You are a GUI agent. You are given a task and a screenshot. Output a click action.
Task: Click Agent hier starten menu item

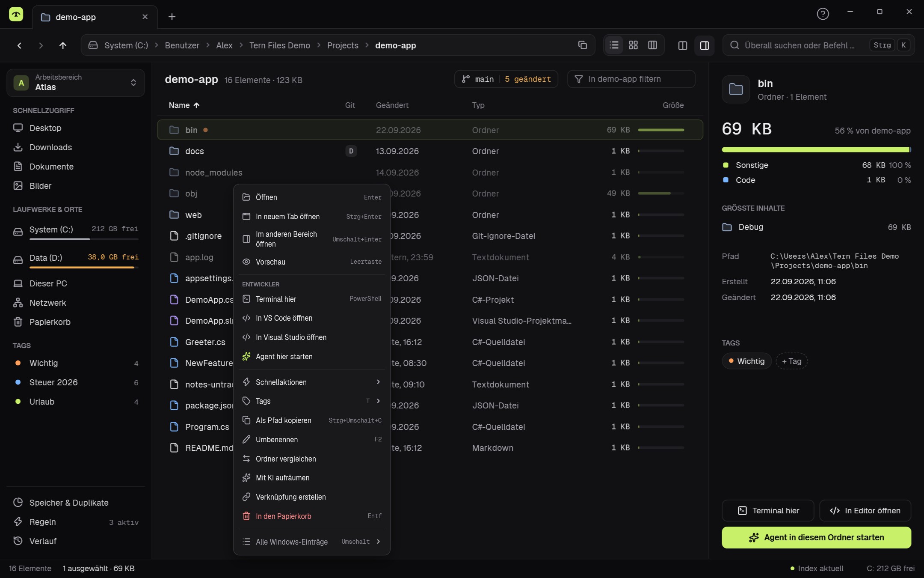(x=311, y=357)
